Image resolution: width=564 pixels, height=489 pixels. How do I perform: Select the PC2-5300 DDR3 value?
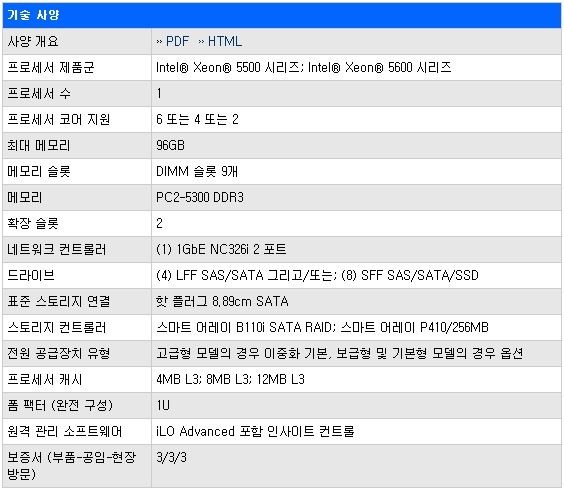tap(200, 198)
